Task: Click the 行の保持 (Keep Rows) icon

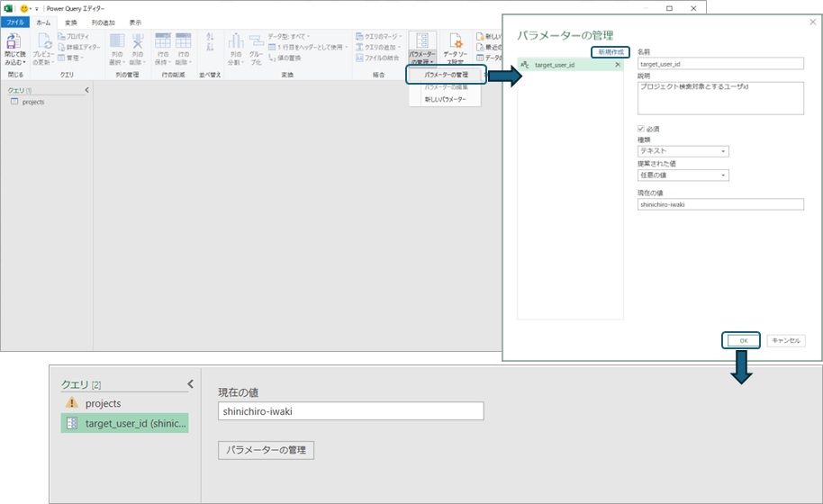Action: [163, 41]
